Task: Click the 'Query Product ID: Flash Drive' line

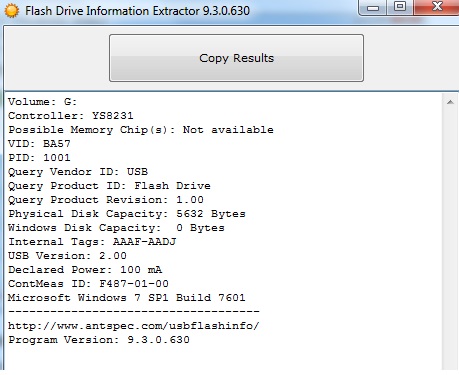Action: click(109, 186)
